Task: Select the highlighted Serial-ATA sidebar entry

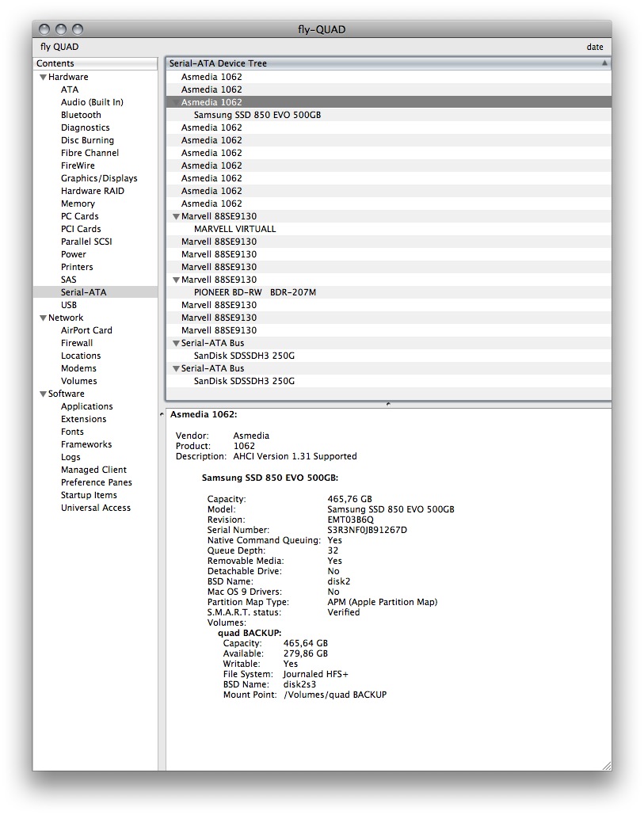Action: pyautogui.click(x=95, y=292)
